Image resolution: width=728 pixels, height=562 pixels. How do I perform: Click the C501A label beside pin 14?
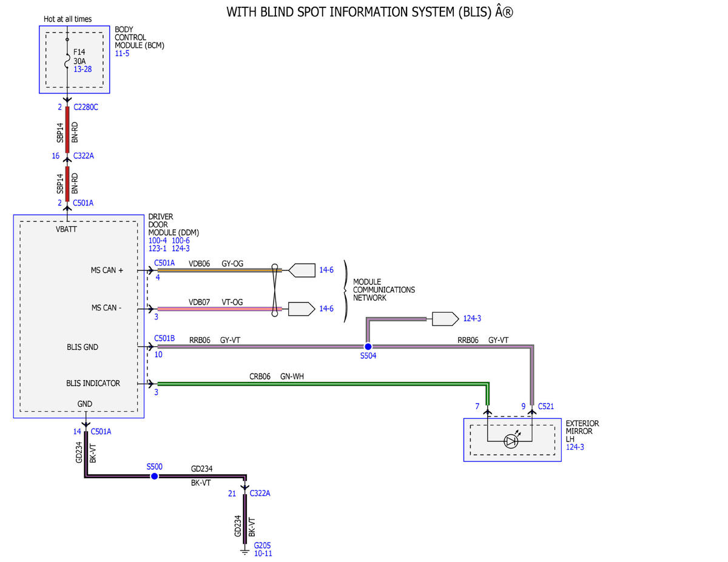(101, 432)
